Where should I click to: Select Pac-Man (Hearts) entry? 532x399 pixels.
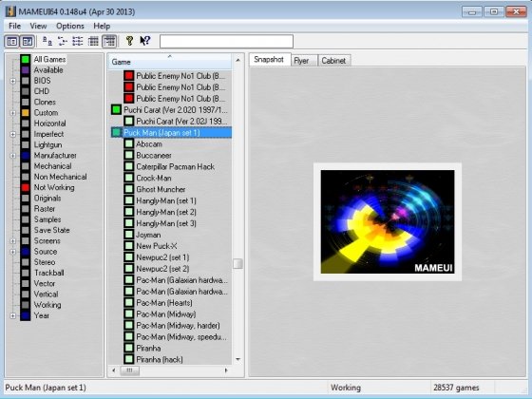[x=164, y=303]
